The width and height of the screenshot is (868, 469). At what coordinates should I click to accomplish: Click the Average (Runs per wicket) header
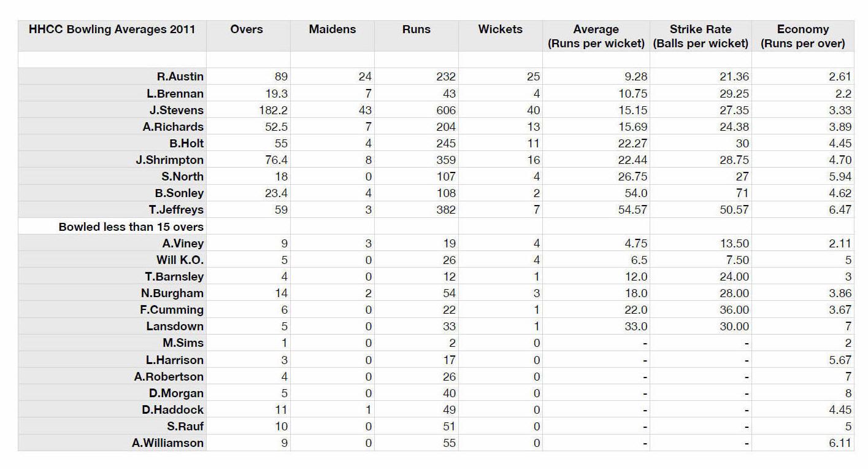596,36
